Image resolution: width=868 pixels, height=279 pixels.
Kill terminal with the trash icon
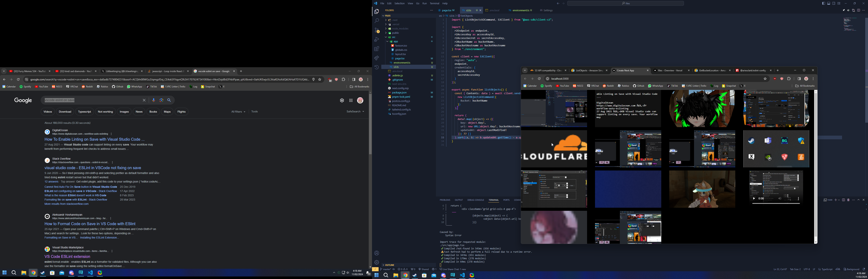tap(848, 200)
